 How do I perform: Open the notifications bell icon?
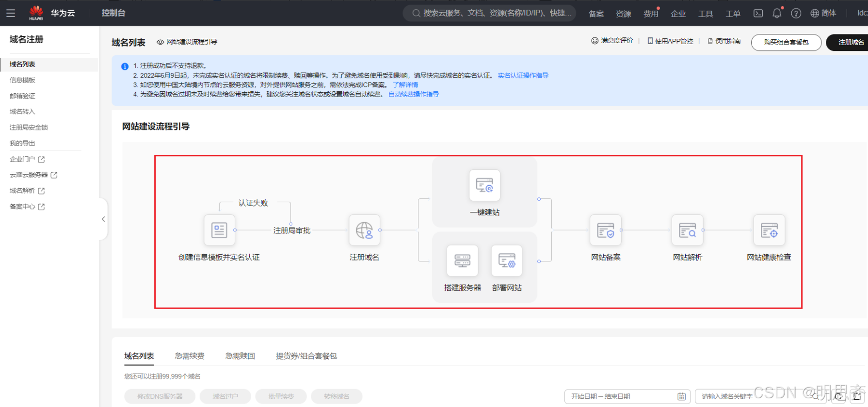point(777,13)
